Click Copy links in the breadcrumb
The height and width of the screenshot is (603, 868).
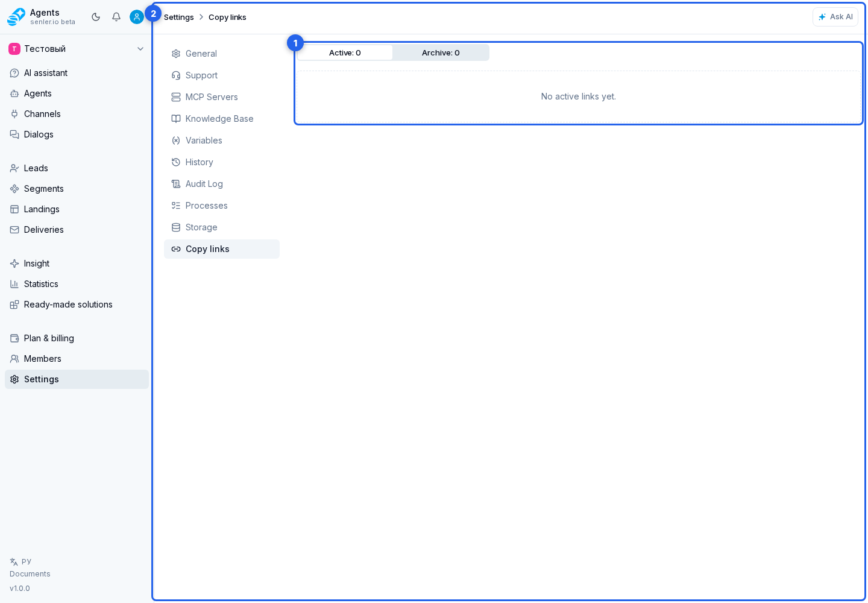[x=227, y=17]
